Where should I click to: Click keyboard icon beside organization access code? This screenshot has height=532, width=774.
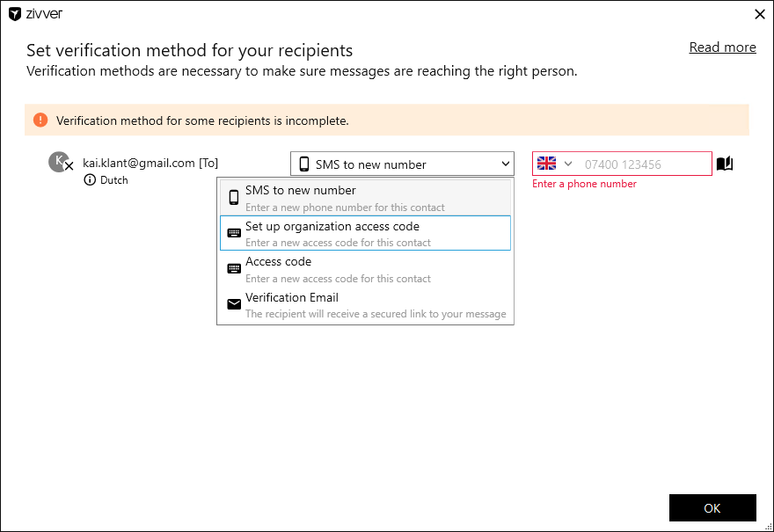pyautogui.click(x=234, y=233)
